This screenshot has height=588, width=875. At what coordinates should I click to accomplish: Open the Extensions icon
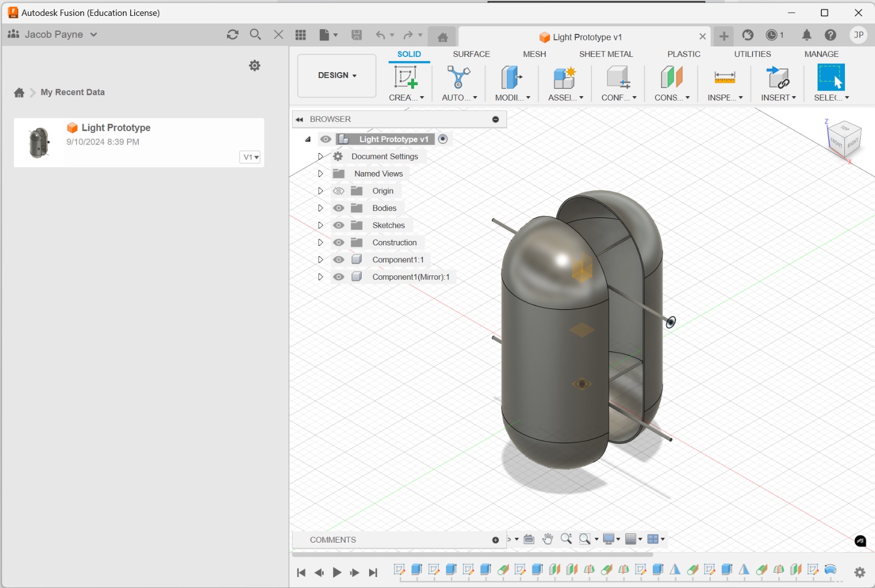click(748, 35)
